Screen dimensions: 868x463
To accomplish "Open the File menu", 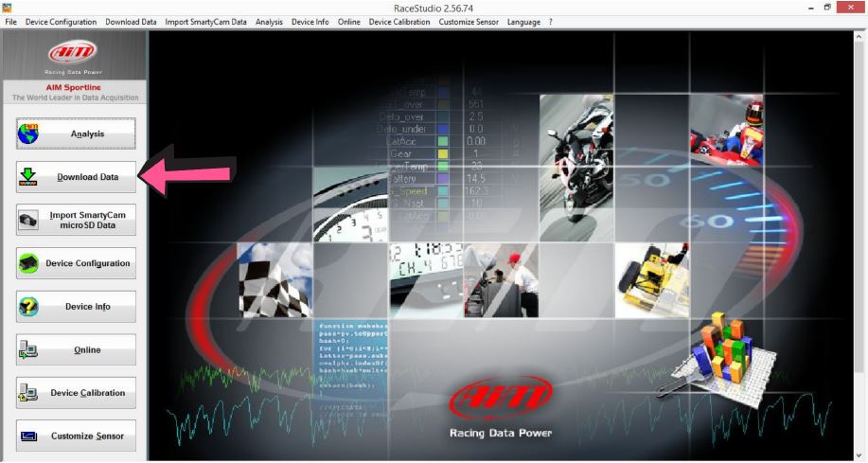I will (11, 22).
